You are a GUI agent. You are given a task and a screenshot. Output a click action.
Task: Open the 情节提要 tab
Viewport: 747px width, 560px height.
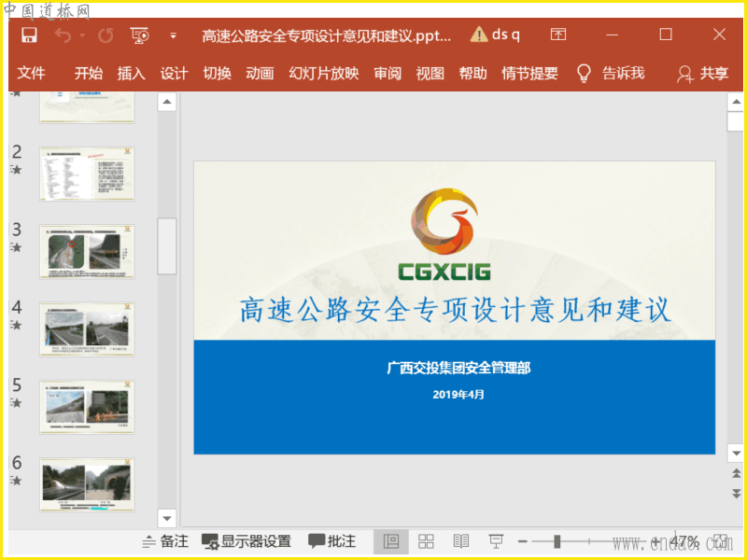[529, 74]
